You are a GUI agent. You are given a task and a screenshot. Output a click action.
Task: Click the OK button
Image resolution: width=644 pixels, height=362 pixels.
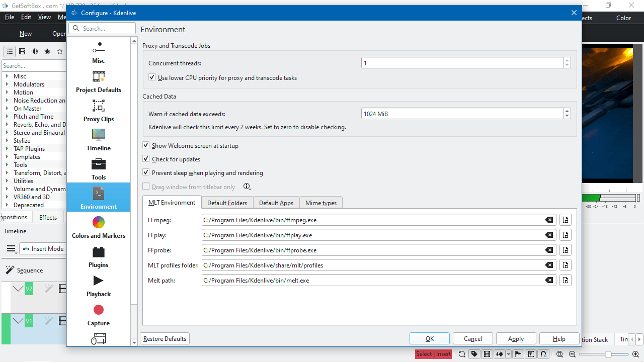point(430,339)
